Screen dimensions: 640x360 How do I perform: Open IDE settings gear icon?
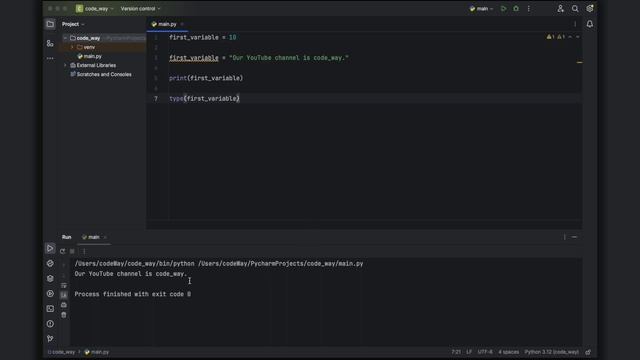[590, 9]
